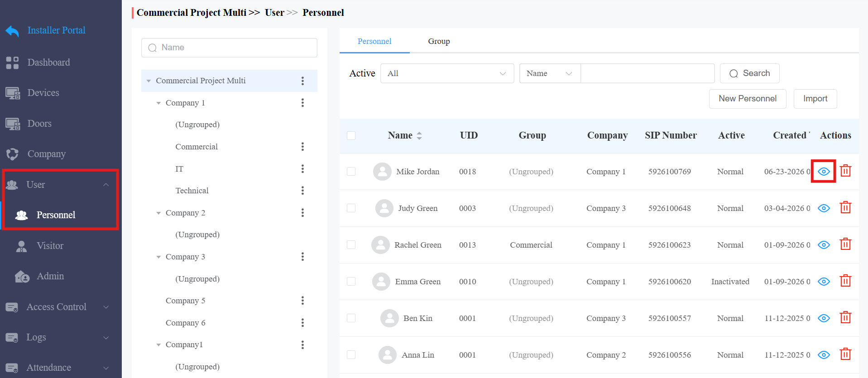
Task: Collapse the Company1 tree node
Action: (158, 345)
